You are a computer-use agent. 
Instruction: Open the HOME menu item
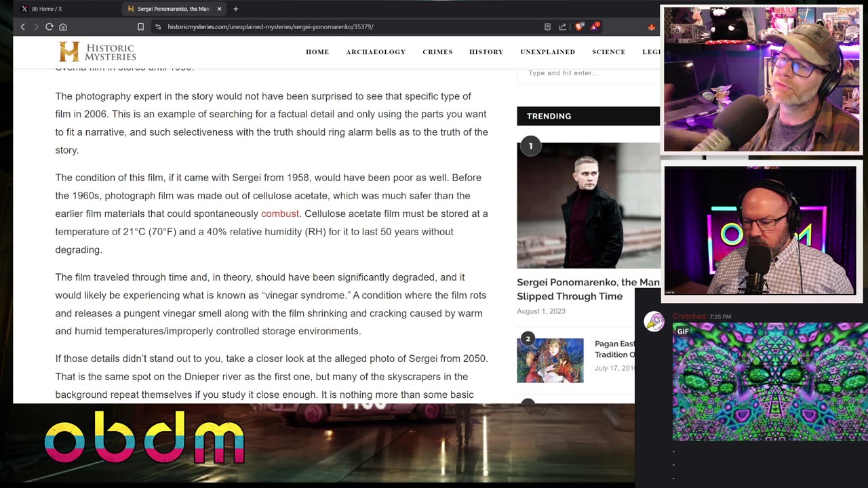click(x=317, y=52)
